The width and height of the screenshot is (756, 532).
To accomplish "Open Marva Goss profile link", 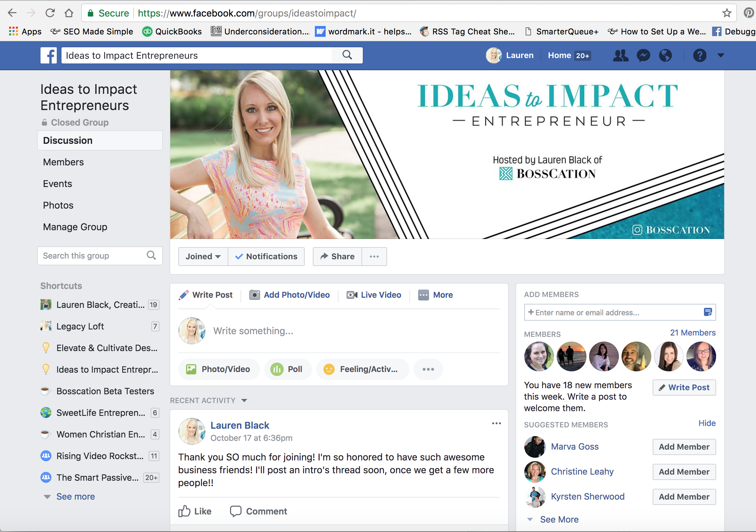I will click(575, 447).
